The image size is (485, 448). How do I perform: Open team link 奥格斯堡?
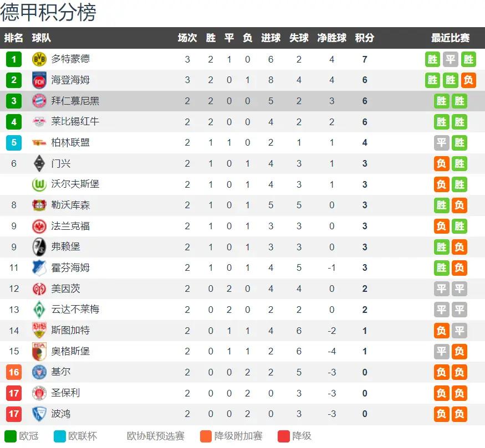[x=70, y=351]
